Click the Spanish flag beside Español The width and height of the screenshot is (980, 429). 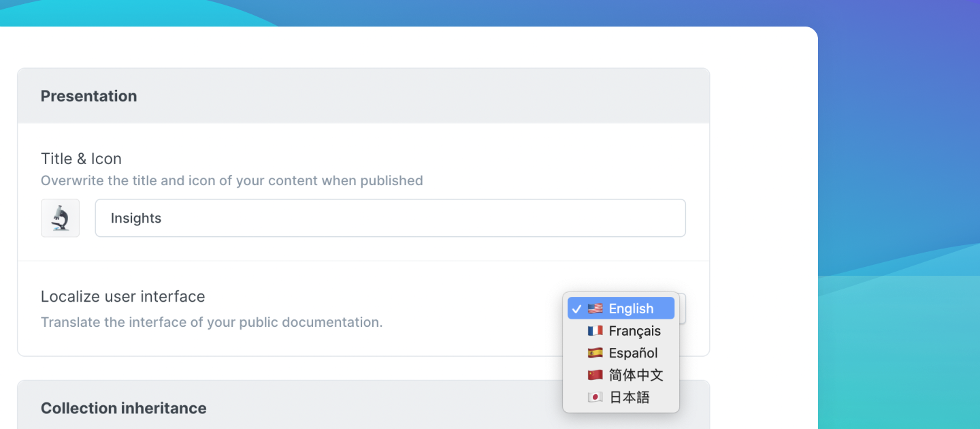point(594,353)
